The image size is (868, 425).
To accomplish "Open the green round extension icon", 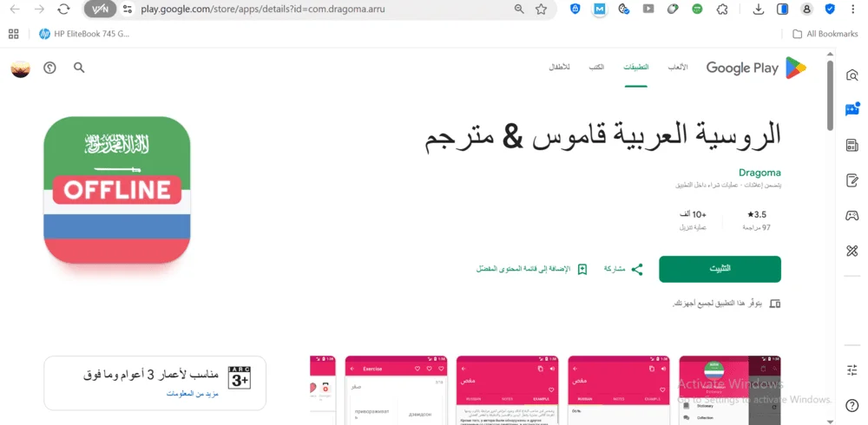I will 698,9.
